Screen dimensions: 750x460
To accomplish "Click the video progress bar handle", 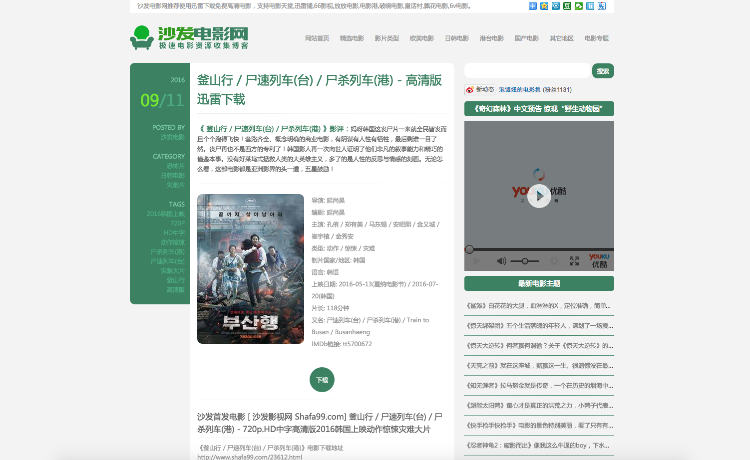I will pos(469,249).
